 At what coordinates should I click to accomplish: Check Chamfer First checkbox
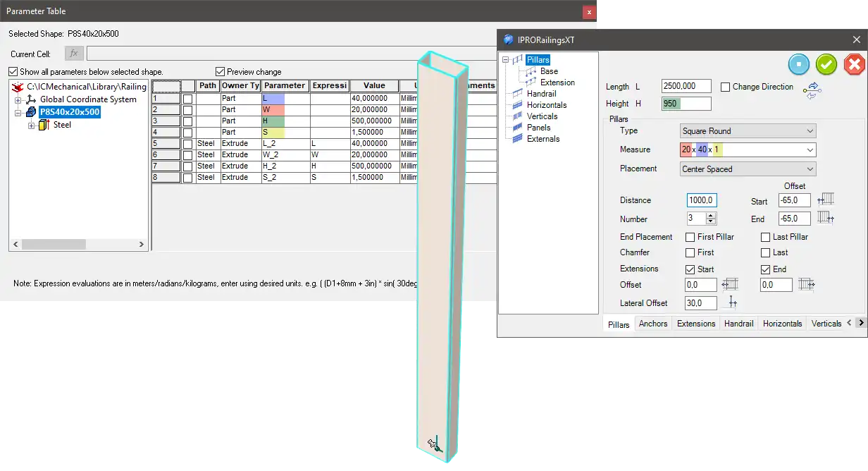[x=690, y=252]
